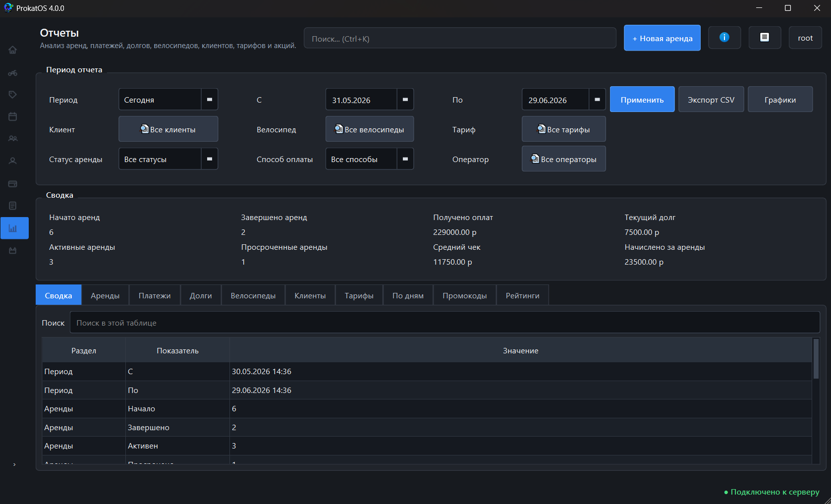Switch to the Промокоды tab
The height and width of the screenshot is (504, 831).
coord(465,295)
